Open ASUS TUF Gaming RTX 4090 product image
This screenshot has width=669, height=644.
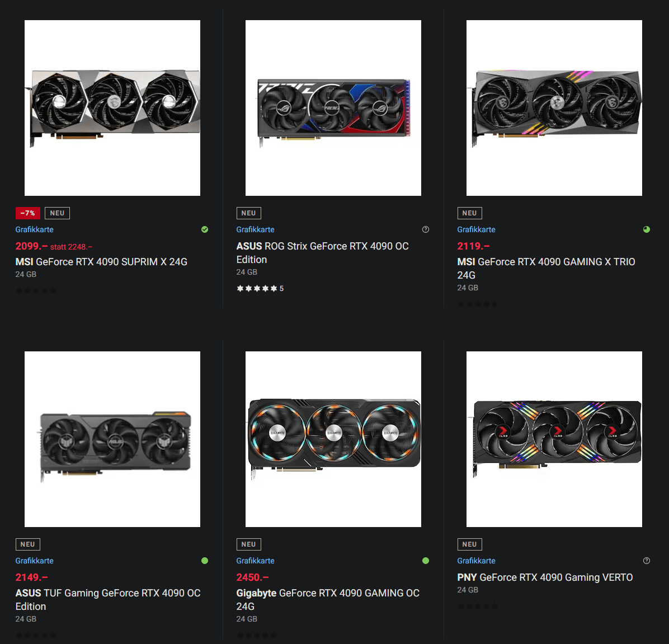pos(112,439)
